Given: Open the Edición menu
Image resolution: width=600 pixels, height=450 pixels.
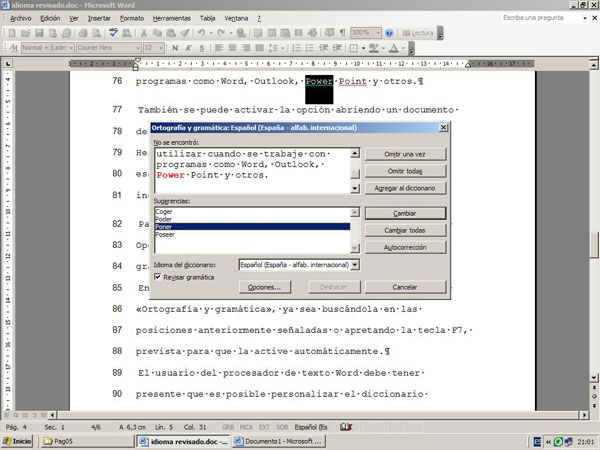Looking at the screenshot, I should tap(50, 18).
